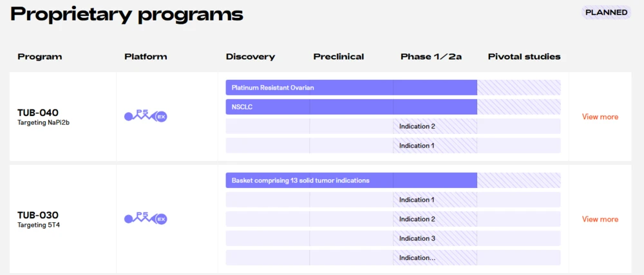The width and height of the screenshot is (644, 275).
Task: Open View more for TUB-030
Action: (x=600, y=219)
